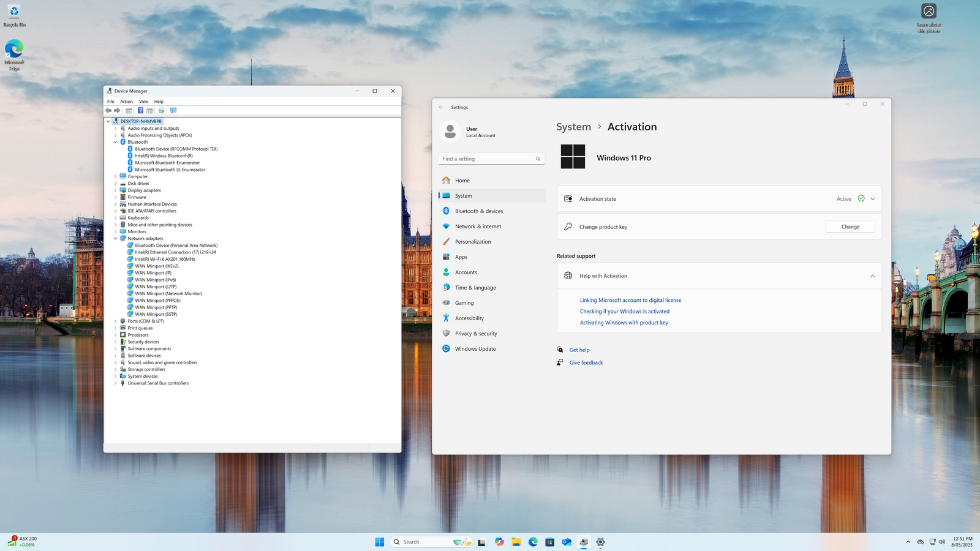Select Intel(R) Wi-Fi 6 AX201 160MHz device
This screenshot has height=551, width=980.
(165, 259)
